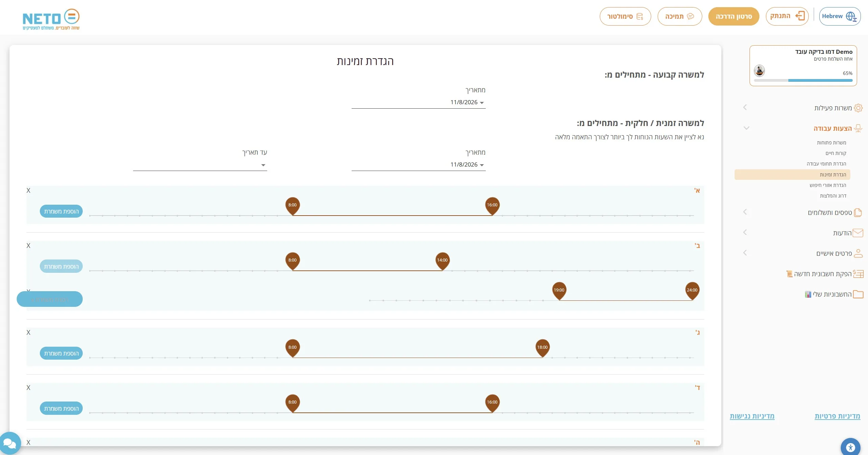Open the Hebrew language selector
Screen dimensions: 868x455
(839, 16)
